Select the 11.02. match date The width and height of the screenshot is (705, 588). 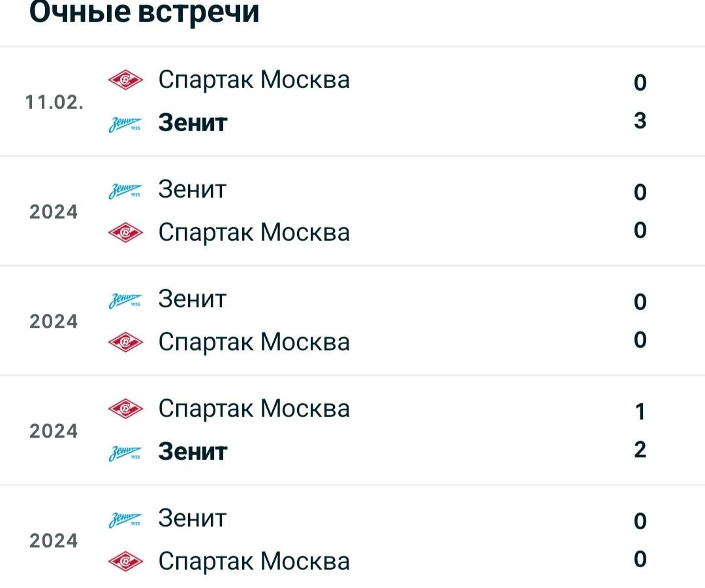pyautogui.click(x=54, y=102)
